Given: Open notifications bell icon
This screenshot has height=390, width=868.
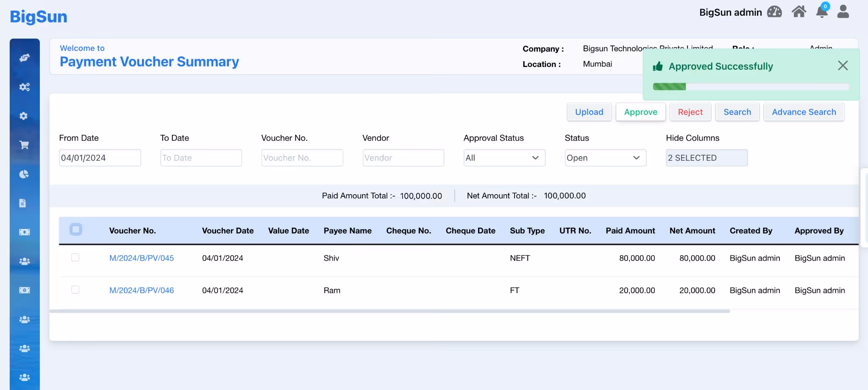Looking at the screenshot, I should pos(822,11).
